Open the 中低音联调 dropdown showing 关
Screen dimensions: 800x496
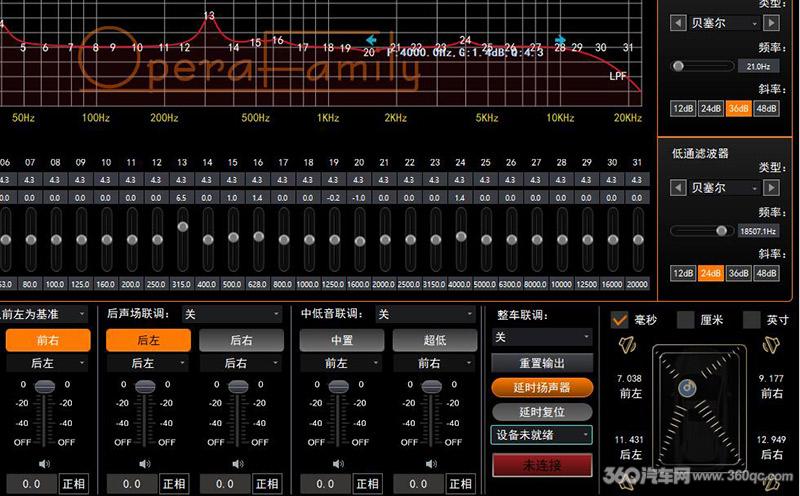pos(426,314)
